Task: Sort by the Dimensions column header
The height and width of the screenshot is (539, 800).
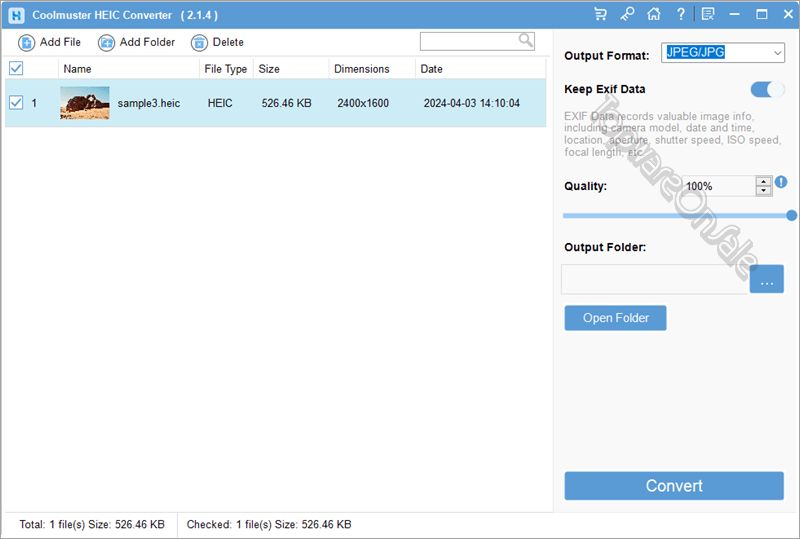Action: (372, 69)
